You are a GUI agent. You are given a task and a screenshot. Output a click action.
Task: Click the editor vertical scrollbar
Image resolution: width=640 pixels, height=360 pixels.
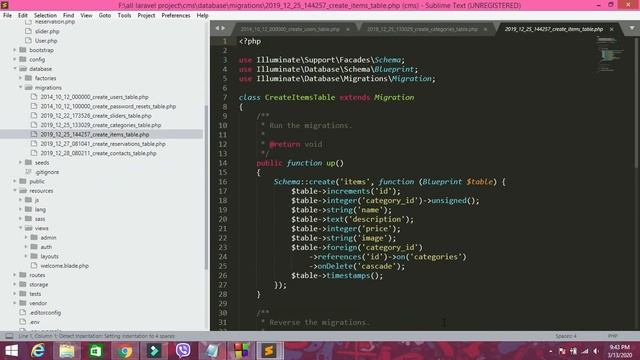(x=637, y=102)
